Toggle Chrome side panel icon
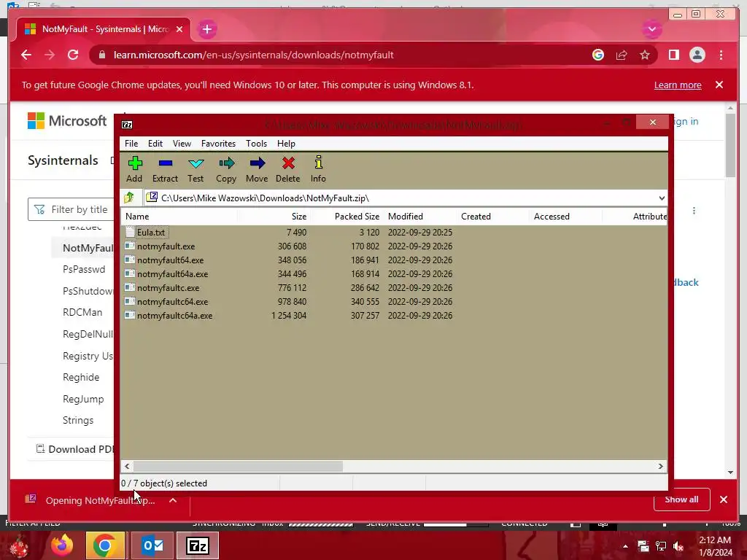 click(x=673, y=55)
